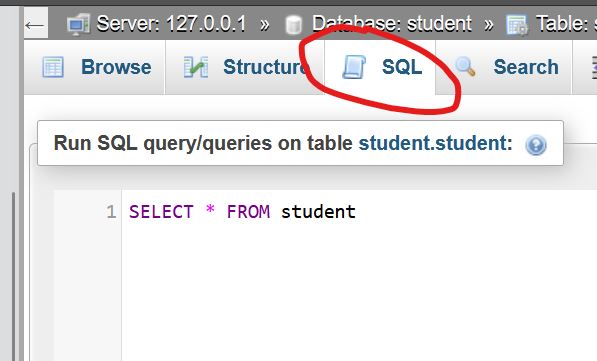Open the blue question-mark help icon
The height and width of the screenshot is (361, 597).
click(536, 145)
